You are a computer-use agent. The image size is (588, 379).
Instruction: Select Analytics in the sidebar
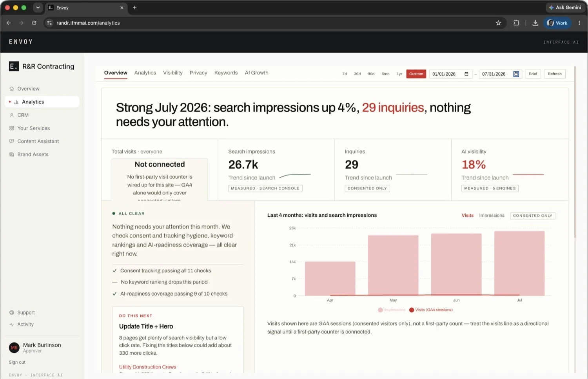42,102
